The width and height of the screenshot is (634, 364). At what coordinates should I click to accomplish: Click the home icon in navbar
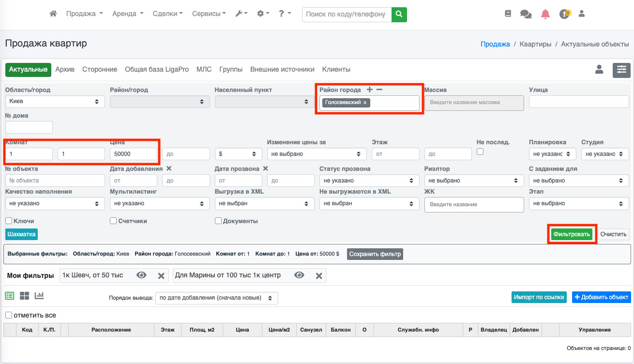pyautogui.click(x=53, y=14)
